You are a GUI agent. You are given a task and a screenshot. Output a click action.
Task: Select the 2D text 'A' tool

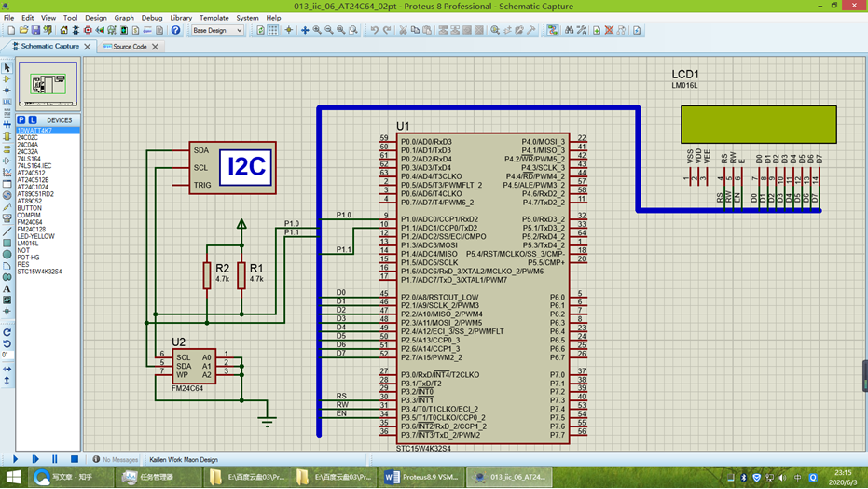coord(7,289)
